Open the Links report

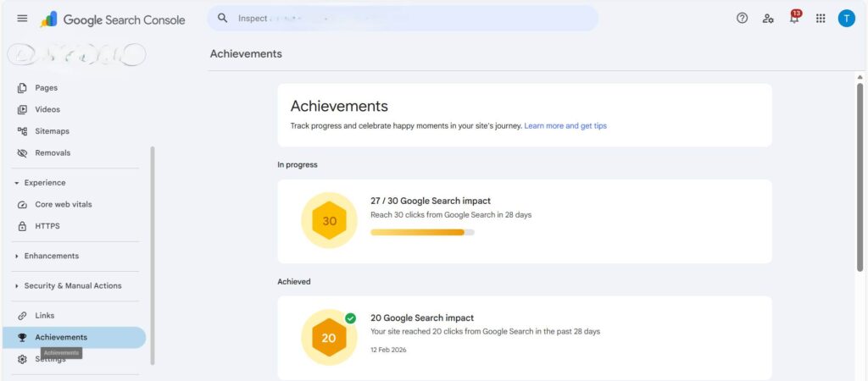tap(45, 315)
